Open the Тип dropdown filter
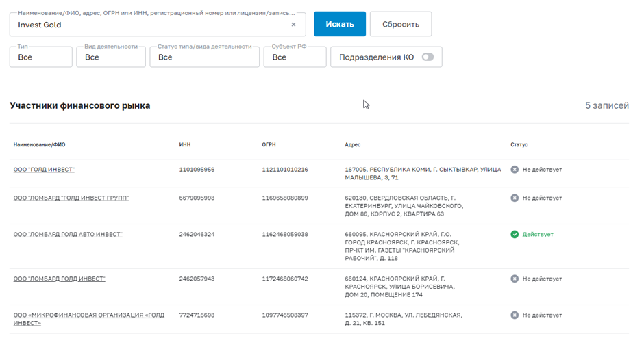The image size is (644, 349). pos(41,57)
